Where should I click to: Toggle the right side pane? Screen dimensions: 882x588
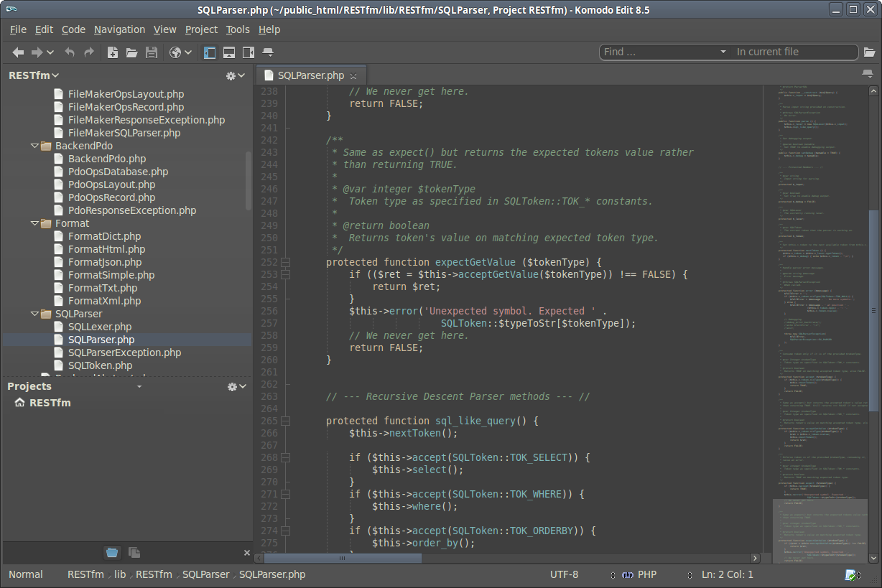click(249, 52)
